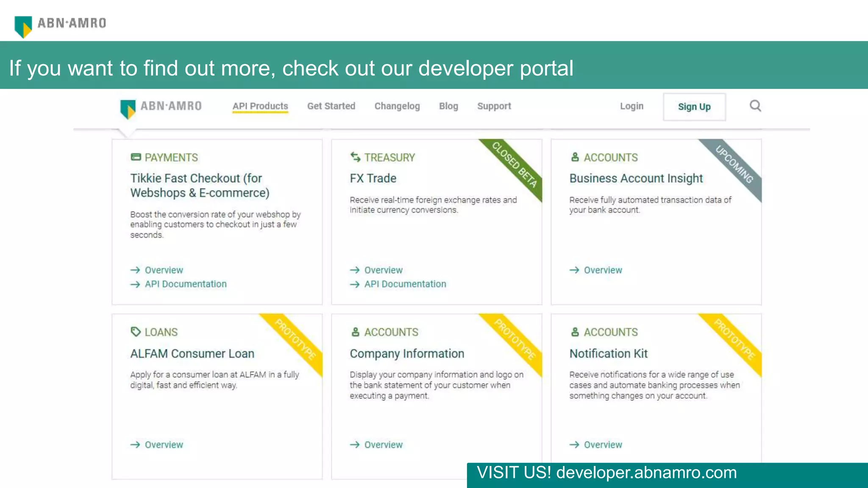The height and width of the screenshot is (488, 868).
Task: Click the 'If you want to find out more' heading
Action: click(x=291, y=68)
